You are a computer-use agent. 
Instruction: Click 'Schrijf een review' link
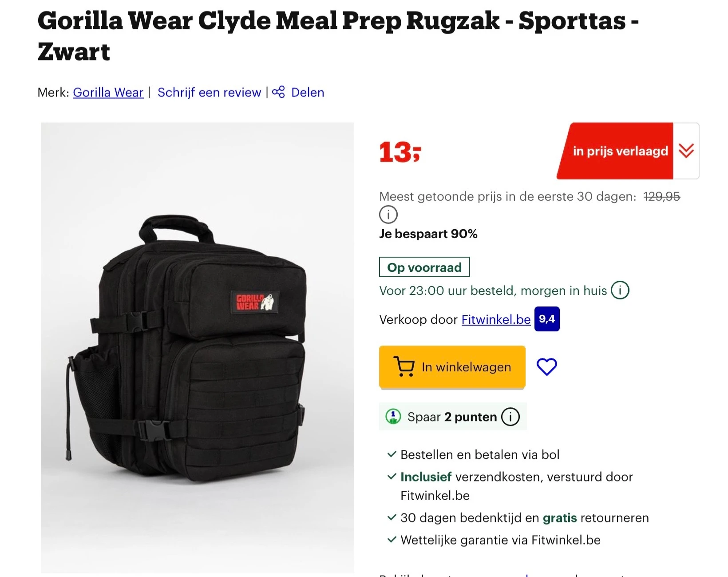pos(209,92)
